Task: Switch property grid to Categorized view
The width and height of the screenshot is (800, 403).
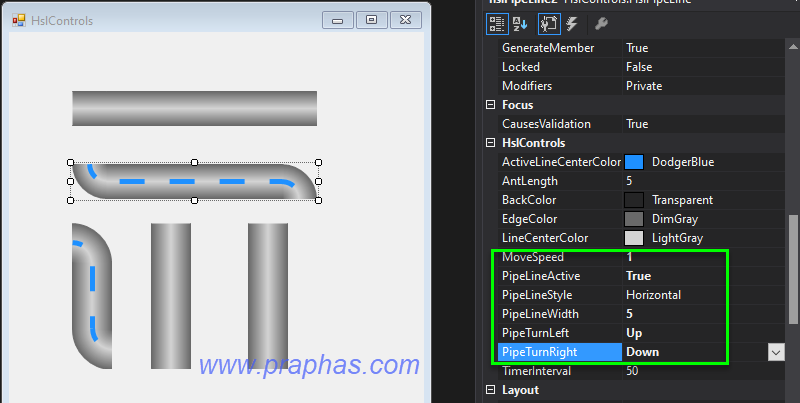Action: click(497, 23)
